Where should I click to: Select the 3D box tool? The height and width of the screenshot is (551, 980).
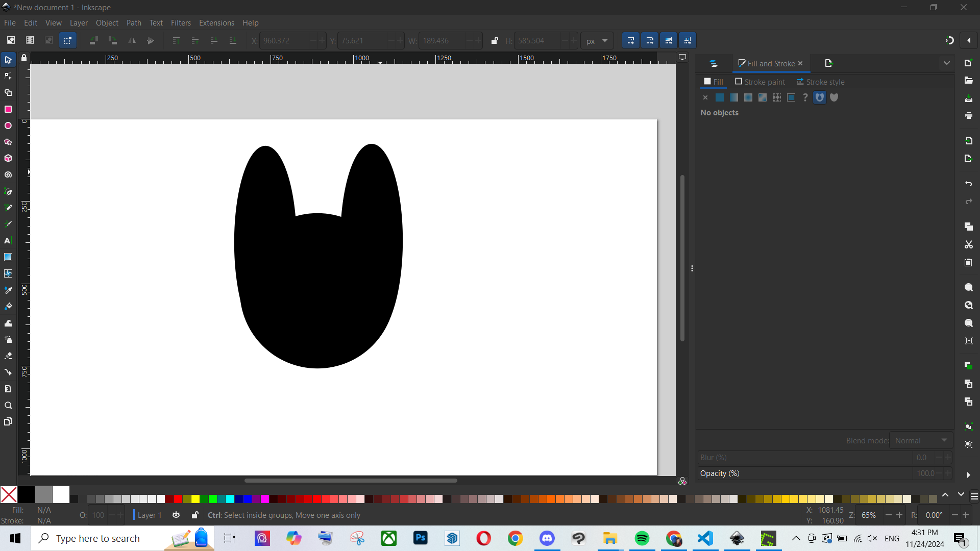coord(8,158)
